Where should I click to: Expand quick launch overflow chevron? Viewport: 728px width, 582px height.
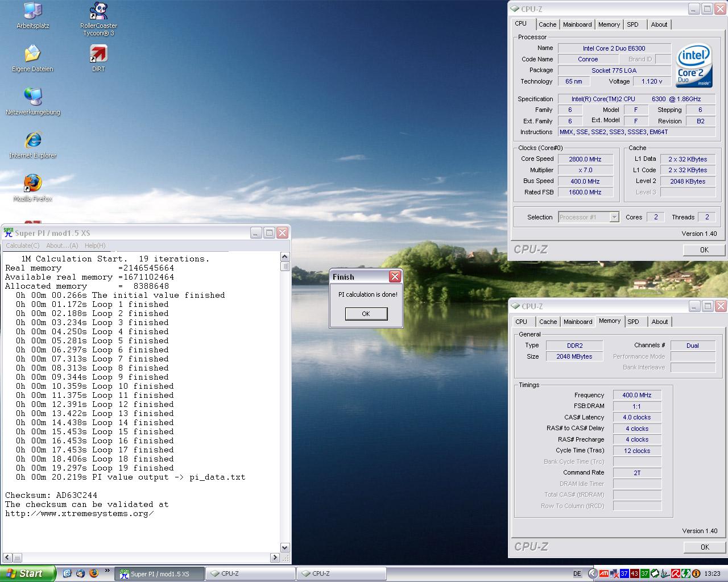click(107, 571)
